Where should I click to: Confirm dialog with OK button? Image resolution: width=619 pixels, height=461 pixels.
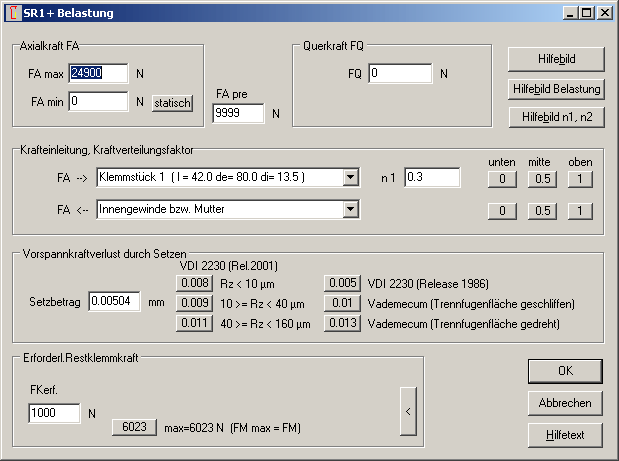tap(565, 371)
